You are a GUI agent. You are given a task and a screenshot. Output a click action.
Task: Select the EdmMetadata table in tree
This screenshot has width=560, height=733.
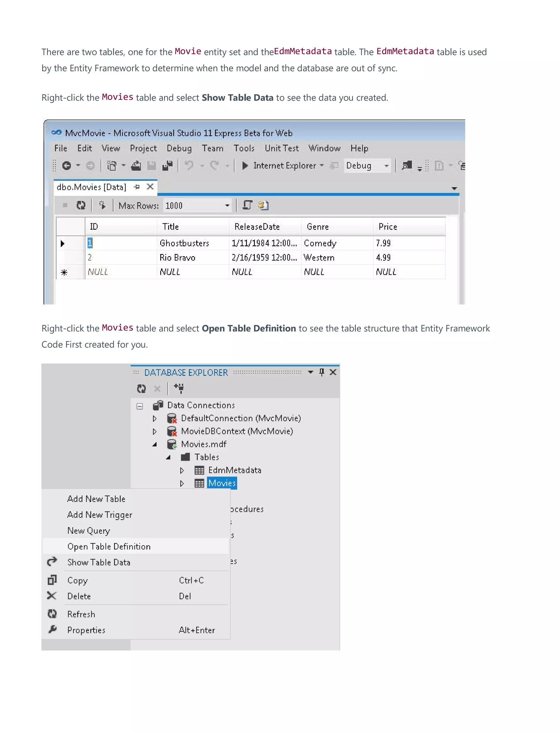tap(235, 470)
